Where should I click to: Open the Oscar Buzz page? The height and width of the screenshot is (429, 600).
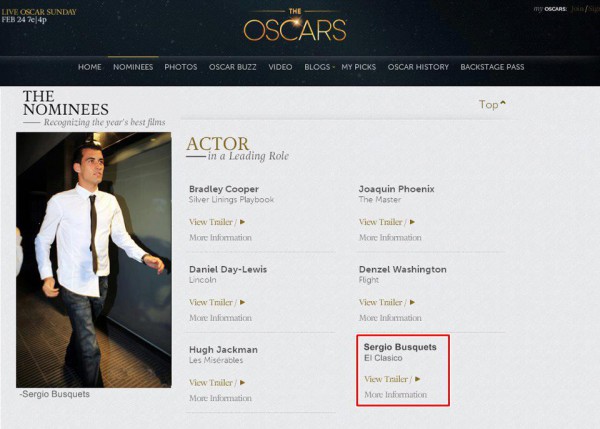tap(233, 67)
